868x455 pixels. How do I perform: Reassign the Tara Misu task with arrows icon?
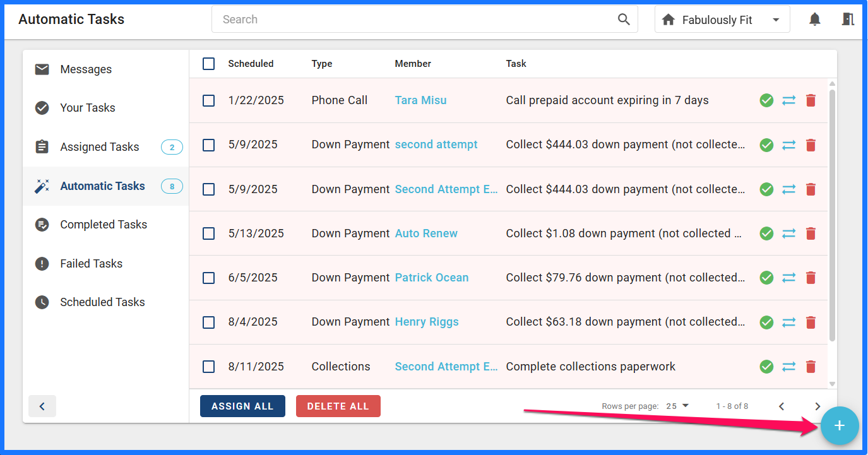click(789, 100)
